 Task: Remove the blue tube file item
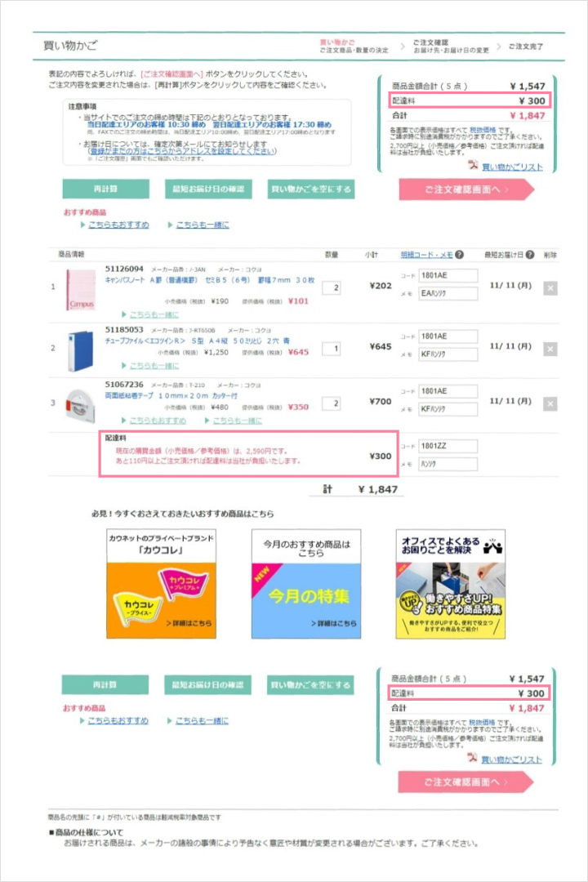pos(550,350)
